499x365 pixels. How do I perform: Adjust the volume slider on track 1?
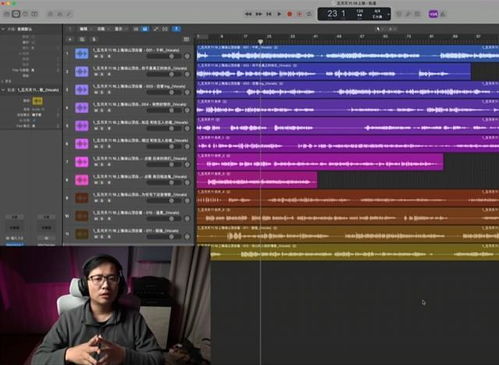tap(165, 57)
